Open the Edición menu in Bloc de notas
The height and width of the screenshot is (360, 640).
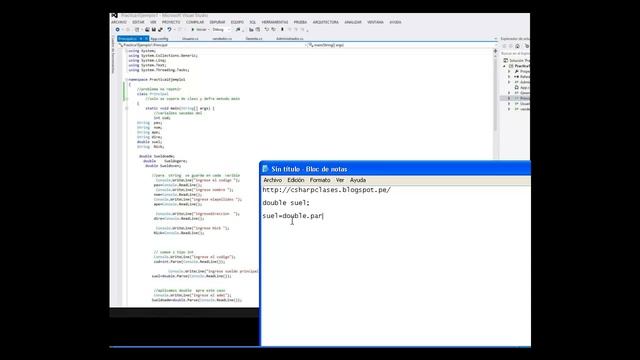click(296, 180)
